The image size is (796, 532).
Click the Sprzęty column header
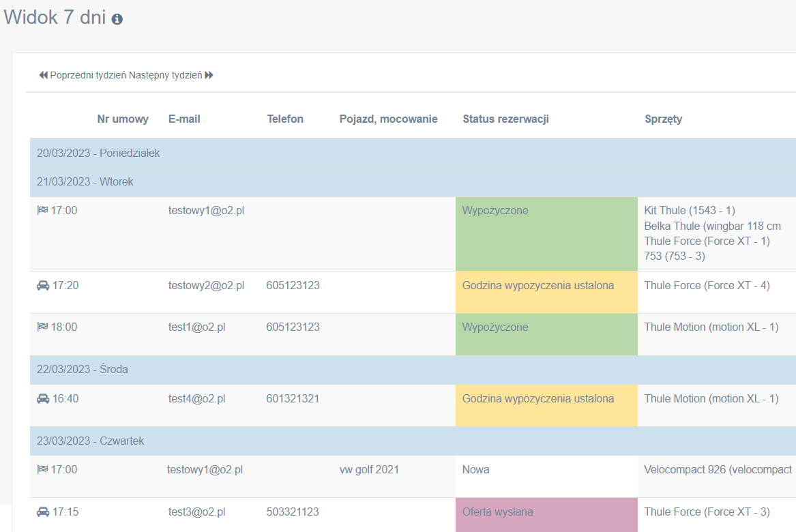coord(663,119)
